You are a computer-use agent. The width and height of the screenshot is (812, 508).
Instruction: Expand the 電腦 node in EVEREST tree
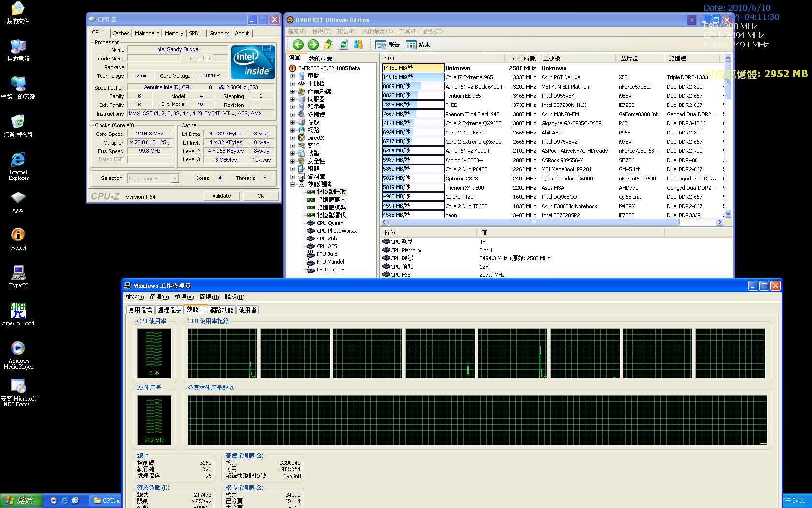(x=292, y=75)
